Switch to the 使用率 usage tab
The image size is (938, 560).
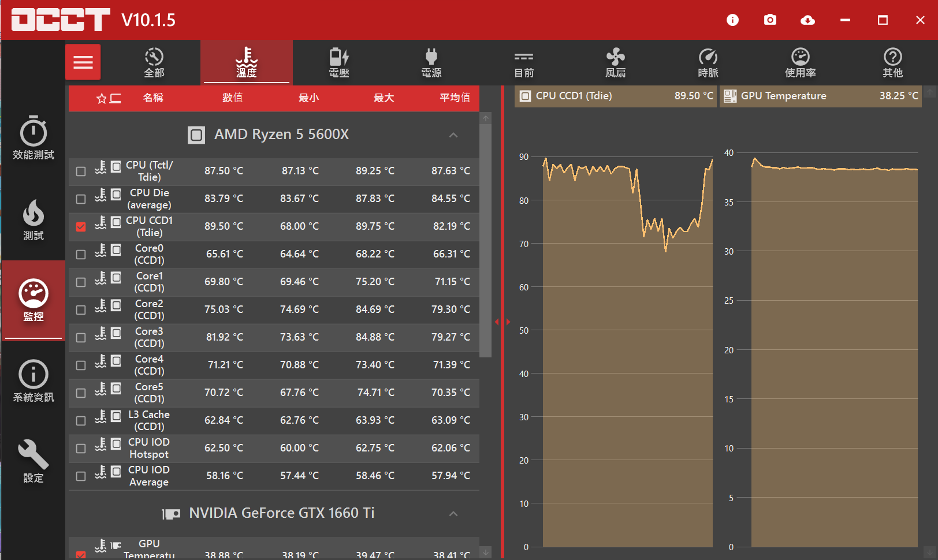[x=801, y=62]
